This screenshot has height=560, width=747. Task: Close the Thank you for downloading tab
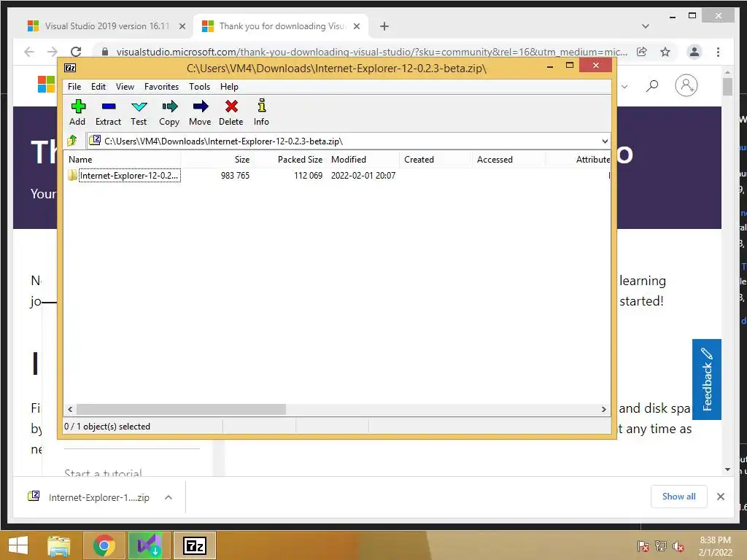tap(356, 26)
